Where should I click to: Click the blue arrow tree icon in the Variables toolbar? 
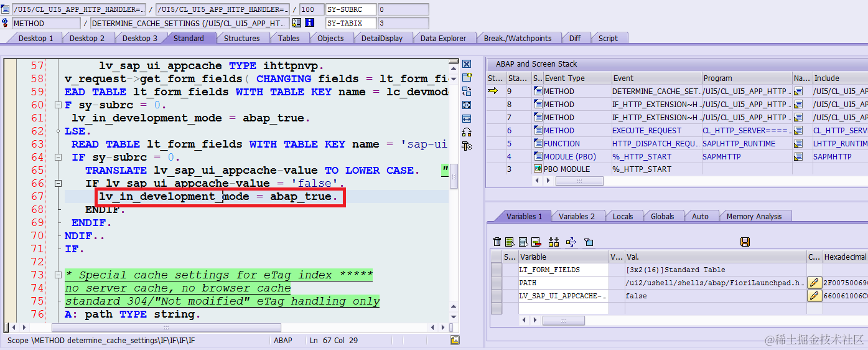[571, 242]
